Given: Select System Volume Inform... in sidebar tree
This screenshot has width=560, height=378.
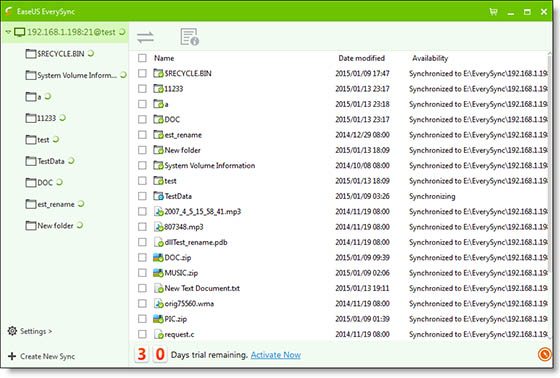Looking at the screenshot, I should point(77,75).
